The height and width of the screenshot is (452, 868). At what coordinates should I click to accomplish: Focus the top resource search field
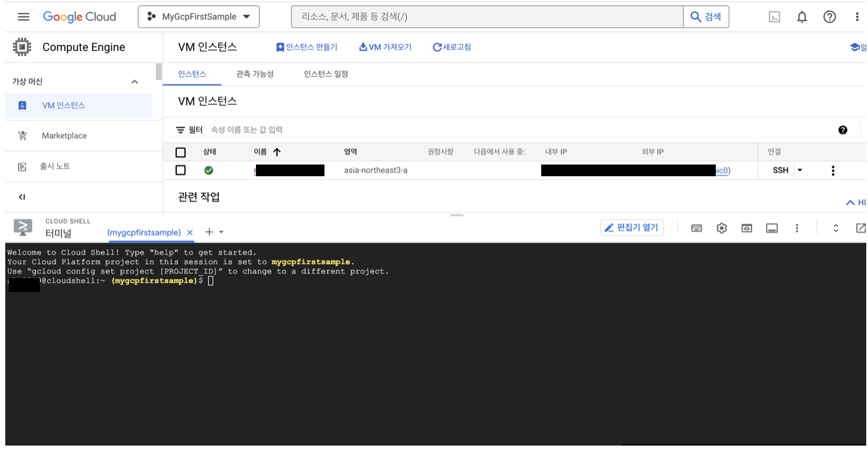point(487,17)
